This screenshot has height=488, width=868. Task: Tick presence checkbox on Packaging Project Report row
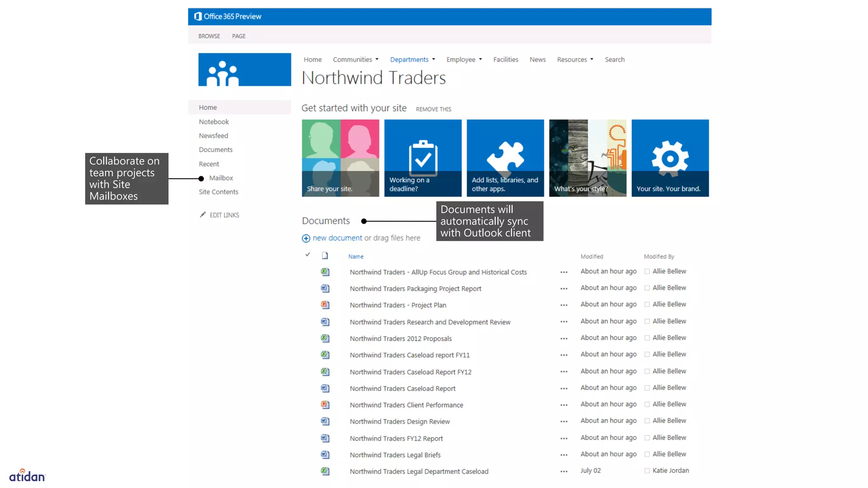point(647,288)
